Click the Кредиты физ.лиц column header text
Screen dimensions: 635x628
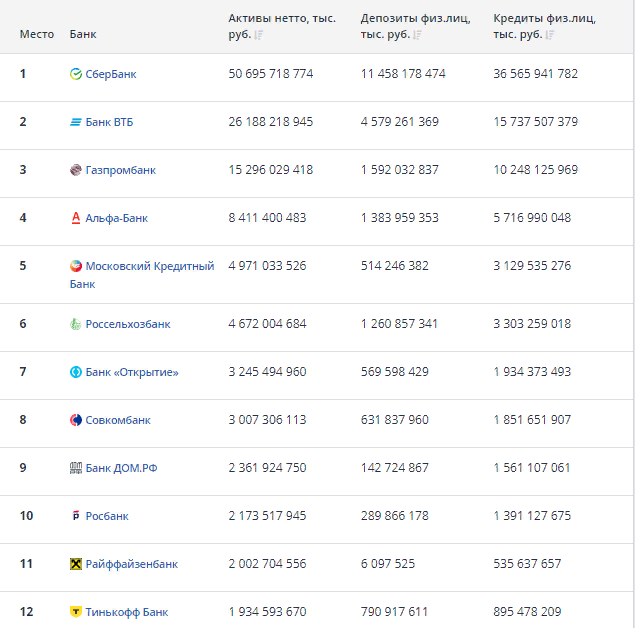pos(544,26)
